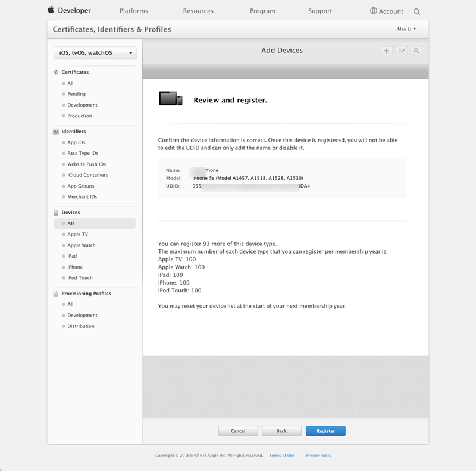Select Apple TV devices
This screenshot has width=476, height=471.
78,234
